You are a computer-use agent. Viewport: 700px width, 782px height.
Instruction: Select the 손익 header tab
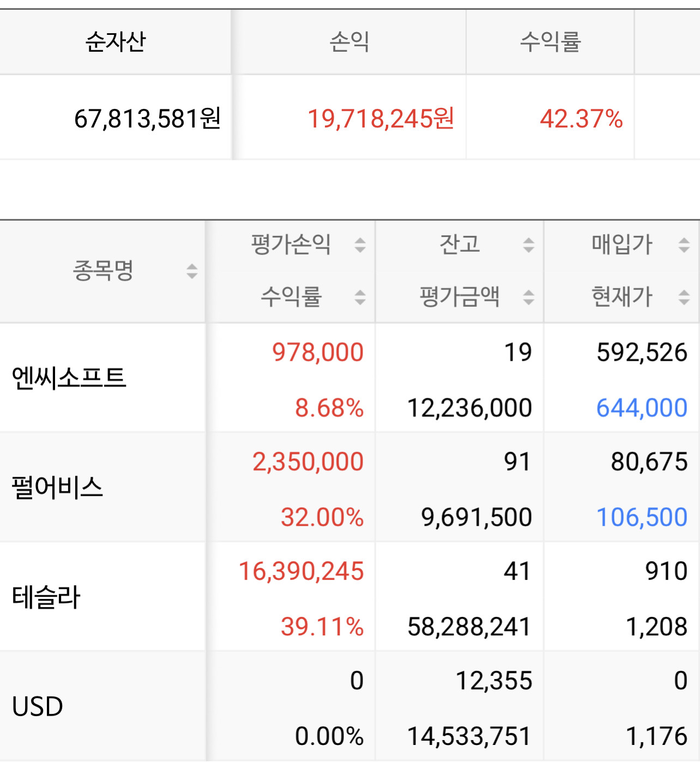coord(349,42)
